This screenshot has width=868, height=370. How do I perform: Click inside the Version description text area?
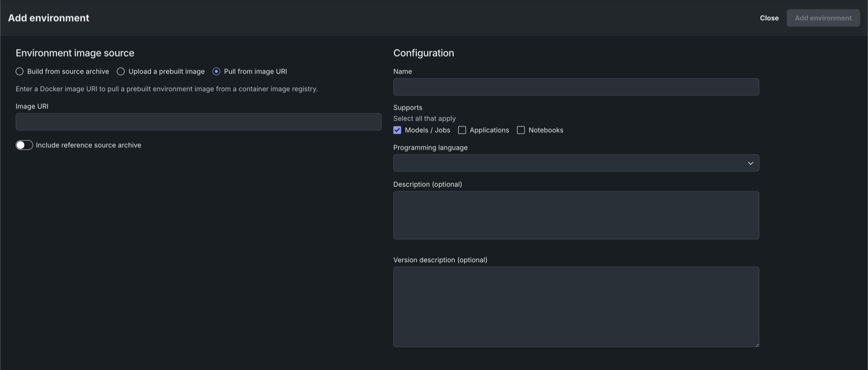(576, 307)
